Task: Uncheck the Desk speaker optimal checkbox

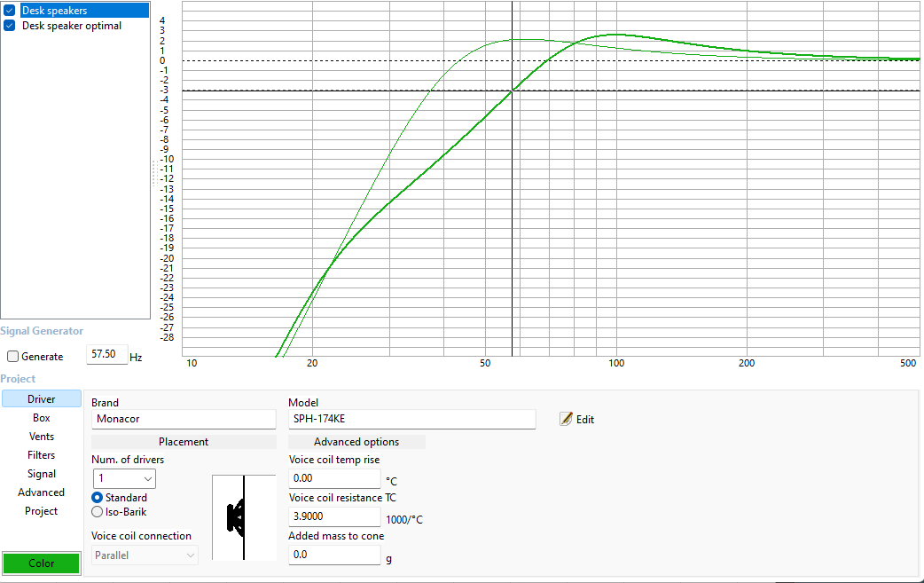Action: tap(10, 26)
